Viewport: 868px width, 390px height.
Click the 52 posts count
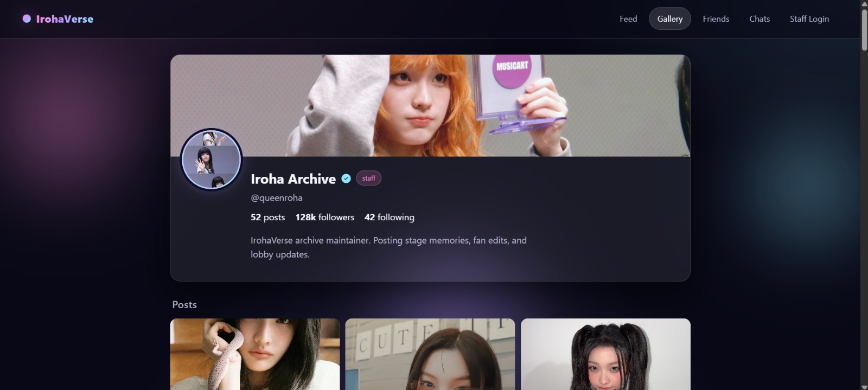pyautogui.click(x=267, y=217)
